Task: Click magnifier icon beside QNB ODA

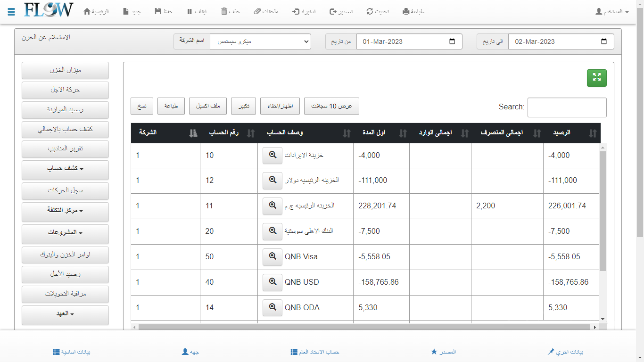Action: point(272,308)
